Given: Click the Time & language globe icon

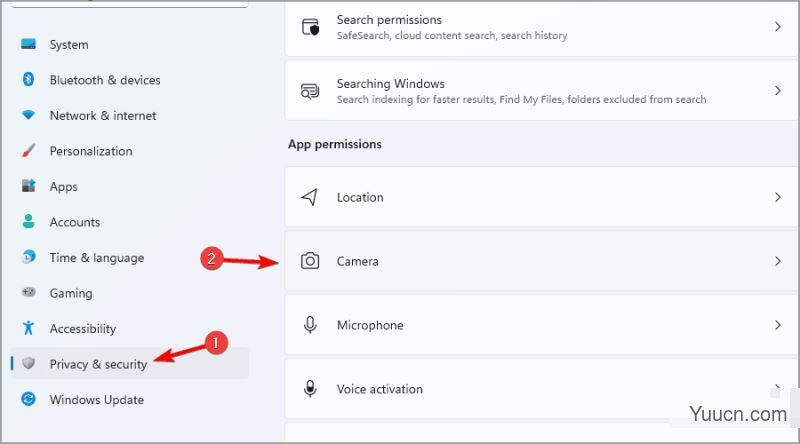Looking at the screenshot, I should tap(29, 257).
